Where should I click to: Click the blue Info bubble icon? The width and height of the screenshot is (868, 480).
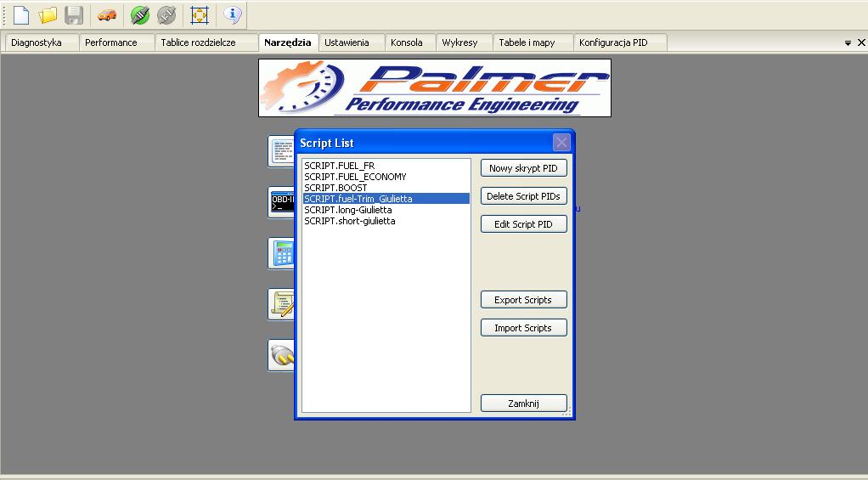coord(233,15)
